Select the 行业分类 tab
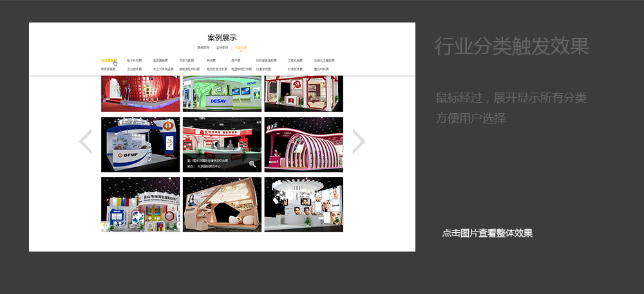644x294 pixels. [x=241, y=48]
